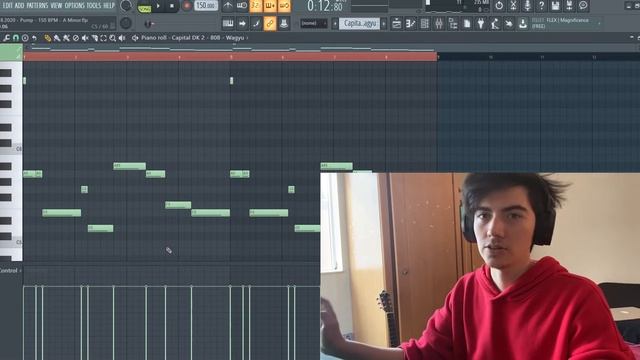Click the render/export audio icon
640x360 pixels.
(x=569, y=6)
